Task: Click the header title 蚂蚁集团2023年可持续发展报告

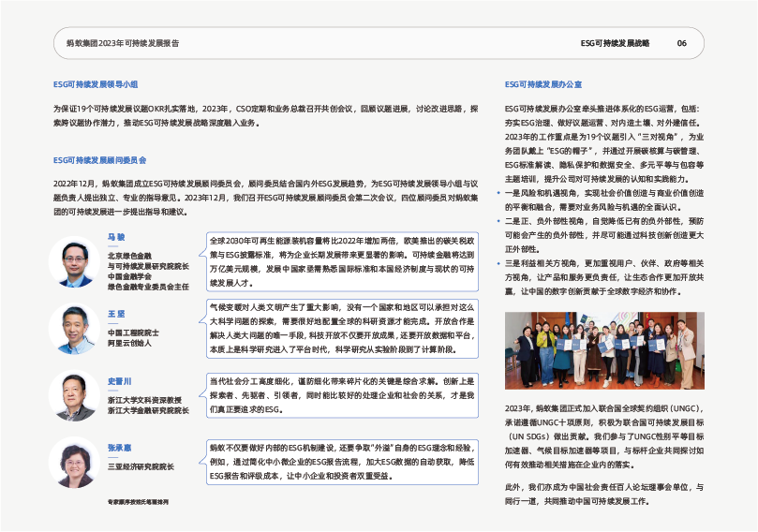Action: click(123, 43)
